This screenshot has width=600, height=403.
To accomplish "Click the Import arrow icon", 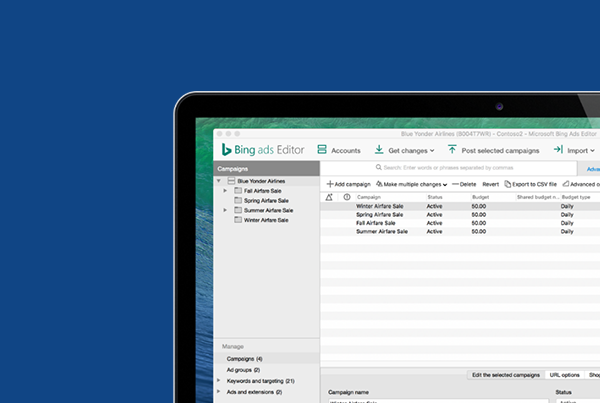I will point(558,149).
